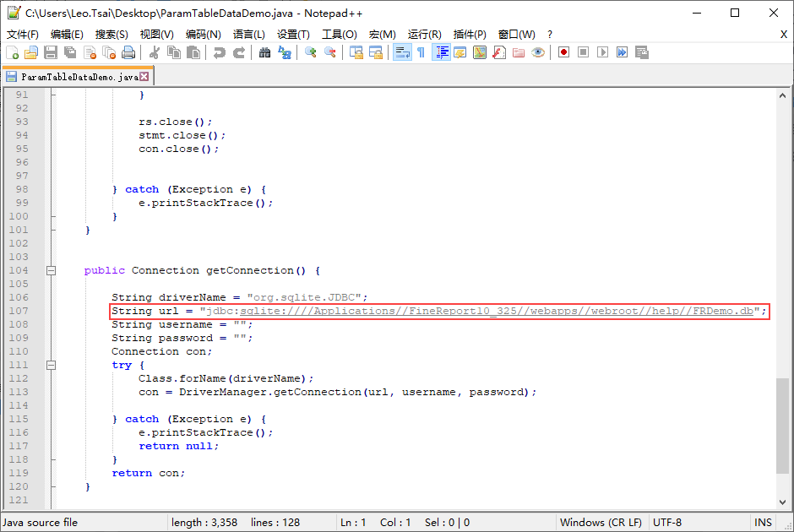Viewport: 794px width, 532px height.
Task: Redo the last undone edit
Action: click(239, 52)
